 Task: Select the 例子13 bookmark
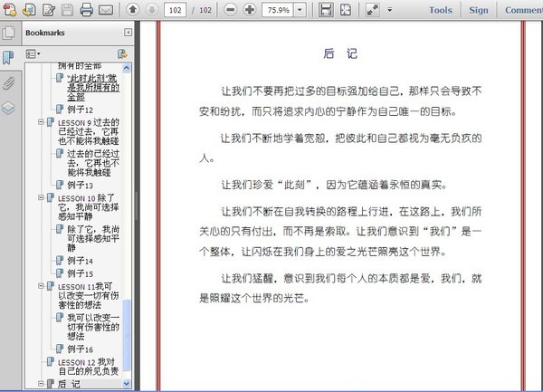(80, 186)
